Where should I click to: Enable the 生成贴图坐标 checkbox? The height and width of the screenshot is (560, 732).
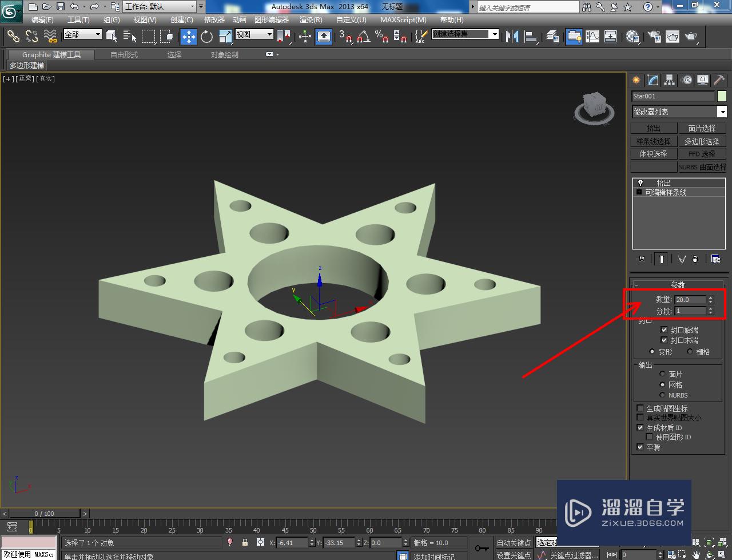point(640,408)
